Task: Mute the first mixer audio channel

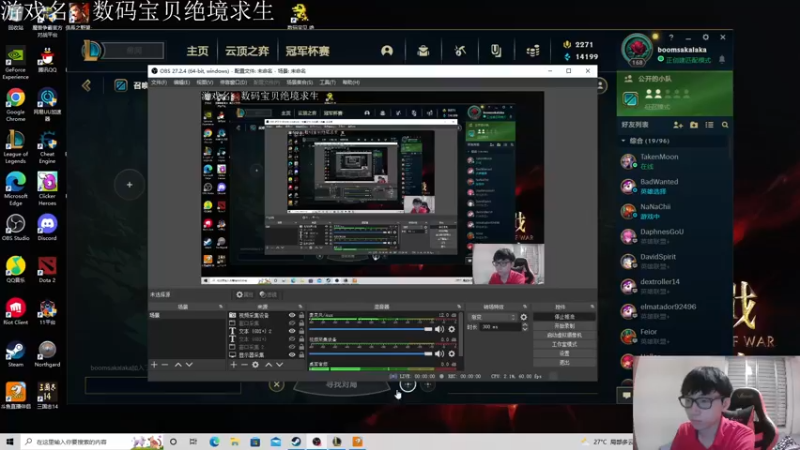Action: pos(439,329)
